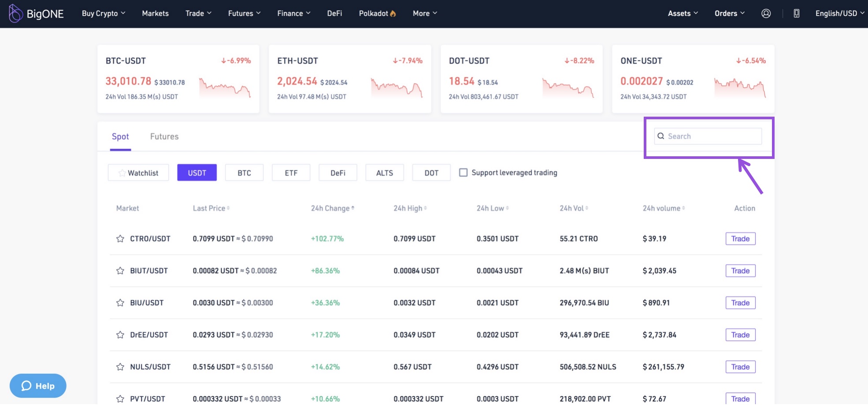
Task: Click the Polkadot flame icon
Action: point(393,14)
